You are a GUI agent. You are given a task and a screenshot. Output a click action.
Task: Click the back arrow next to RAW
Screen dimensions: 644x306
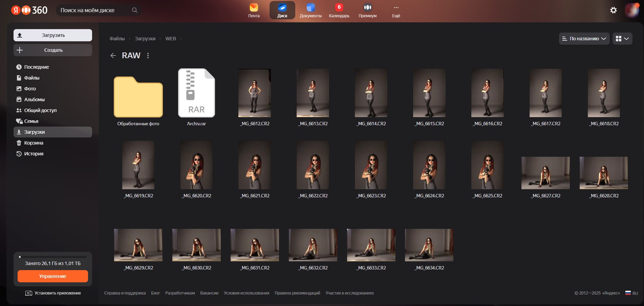113,56
